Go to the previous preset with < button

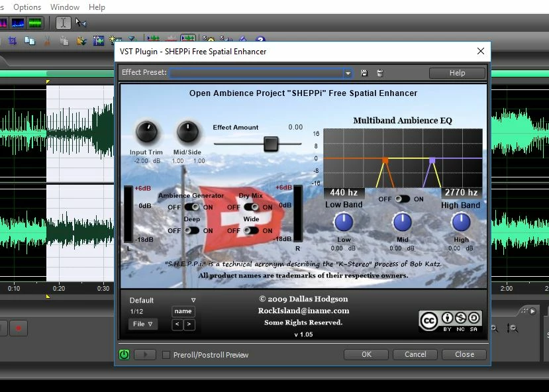click(177, 324)
